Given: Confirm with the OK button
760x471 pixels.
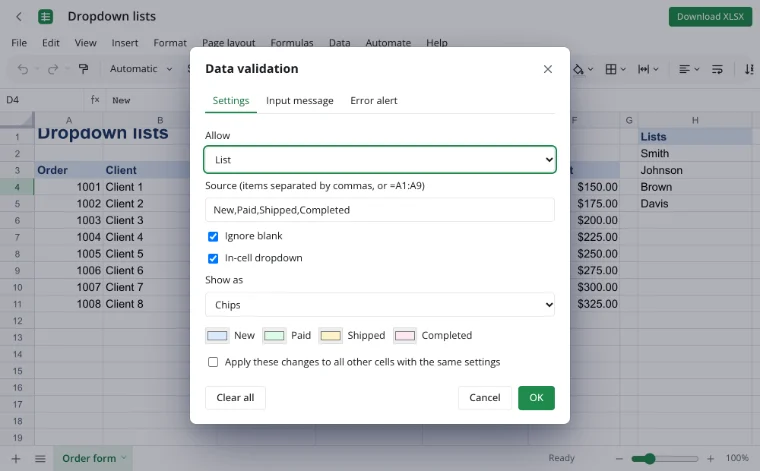Looking at the screenshot, I should [536, 398].
